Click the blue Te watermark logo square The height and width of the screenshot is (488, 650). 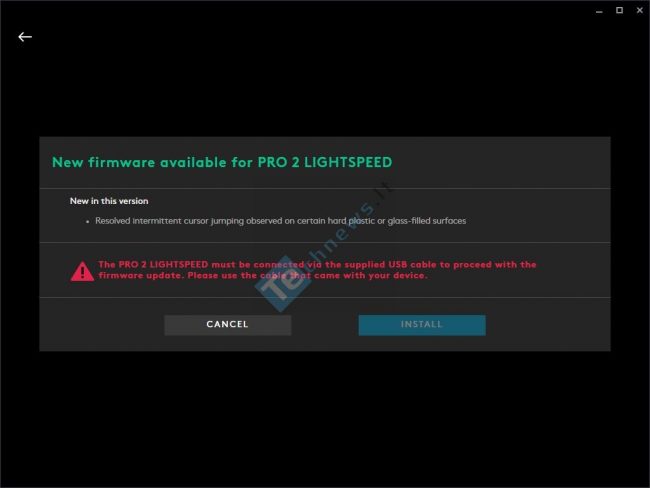click(x=283, y=284)
